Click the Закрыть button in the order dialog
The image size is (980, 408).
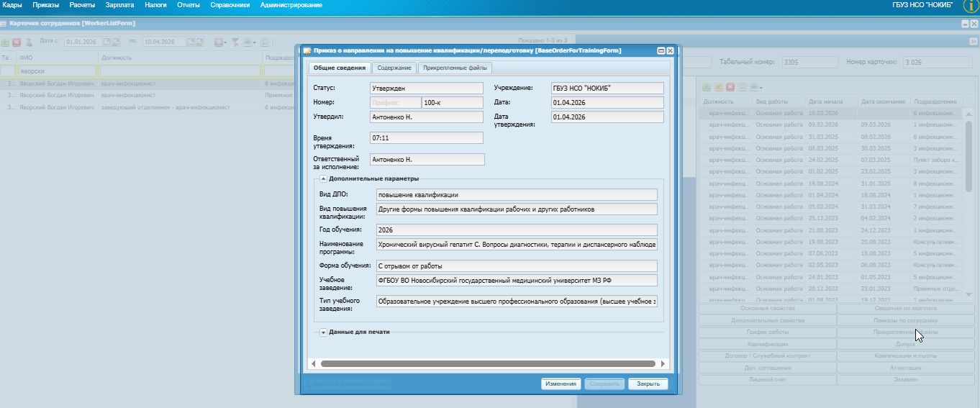pyautogui.click(x=648, y=384)
